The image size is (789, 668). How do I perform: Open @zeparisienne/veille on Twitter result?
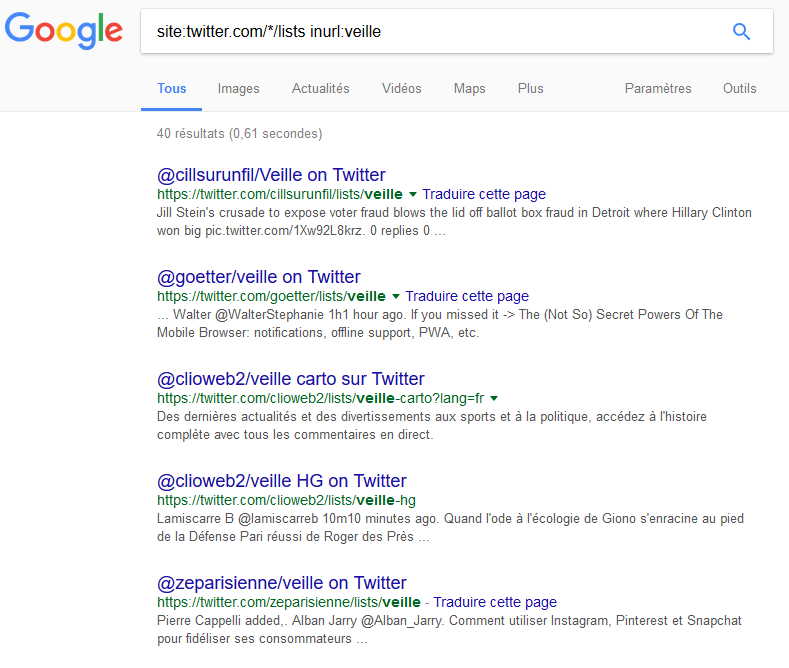click(281, 583)
